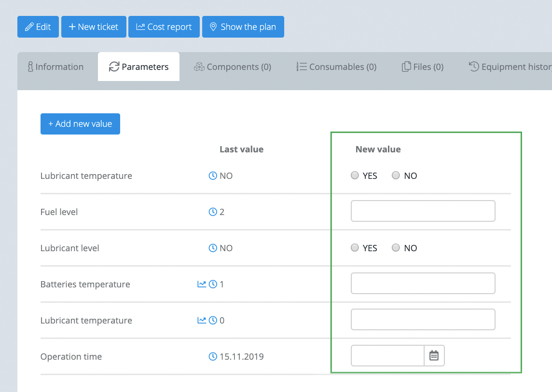
Task: Select NO for first Lubricant temperature
Action: 396,175
